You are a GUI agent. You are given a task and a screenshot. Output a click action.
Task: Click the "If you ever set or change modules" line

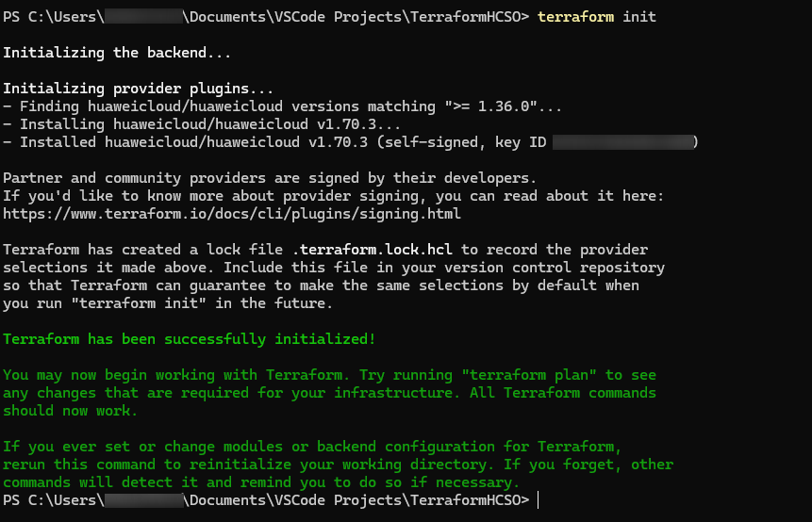point(311,446)
